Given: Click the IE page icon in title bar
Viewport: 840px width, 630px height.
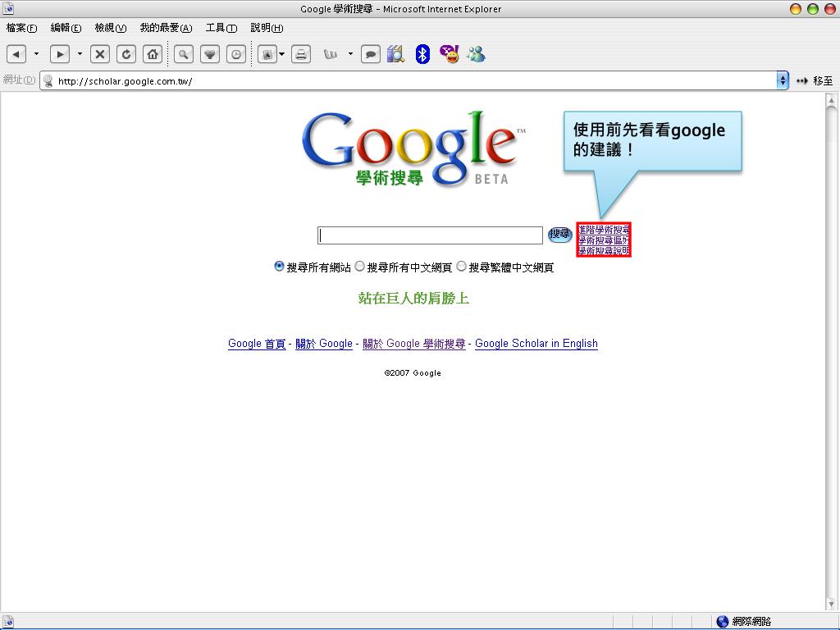Looking at the screenshot, I should pos(8,8).
